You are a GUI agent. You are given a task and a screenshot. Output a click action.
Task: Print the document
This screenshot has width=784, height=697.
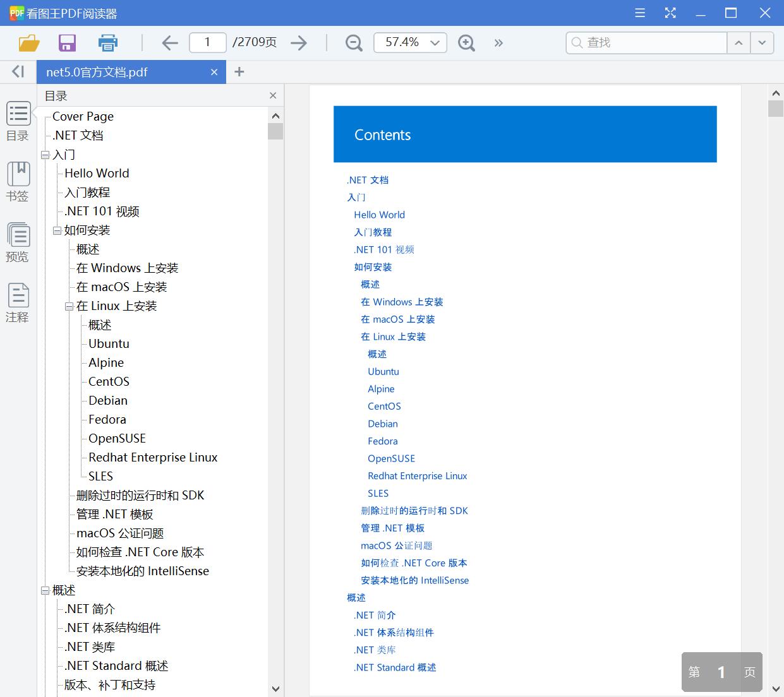[x=107, y=42]
